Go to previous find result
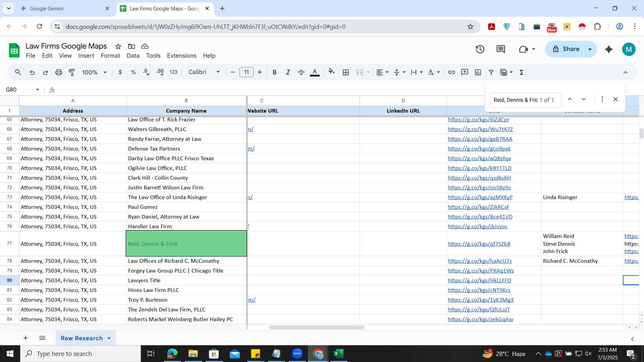 (x=570, y=99)
